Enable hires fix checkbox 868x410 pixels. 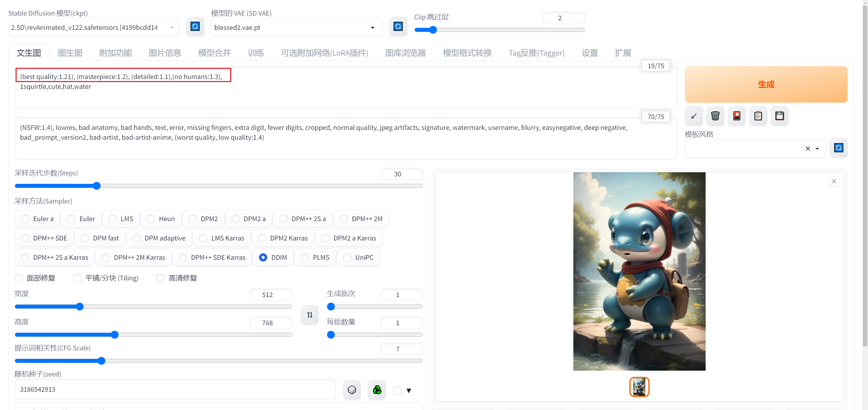(160, 278)
